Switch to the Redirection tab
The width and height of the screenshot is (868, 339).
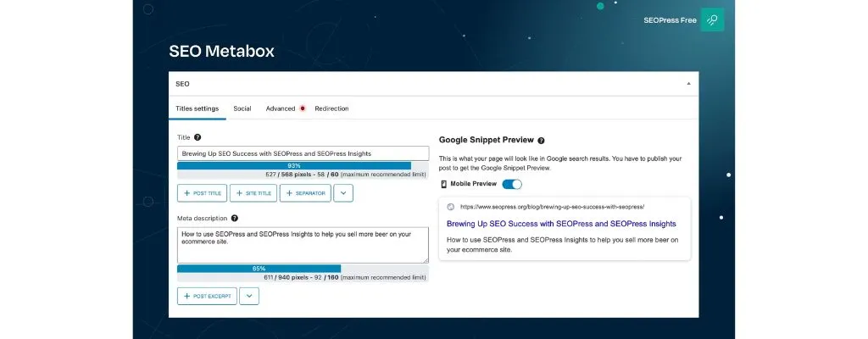coord(331,108)
